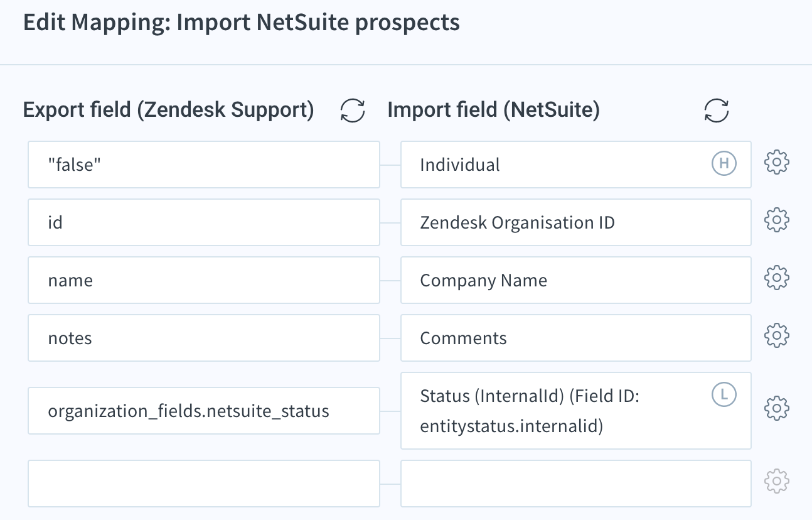Click the empty export field in last row
The width and height of the screenshot is (812, 520).
[x=204, y=484]
